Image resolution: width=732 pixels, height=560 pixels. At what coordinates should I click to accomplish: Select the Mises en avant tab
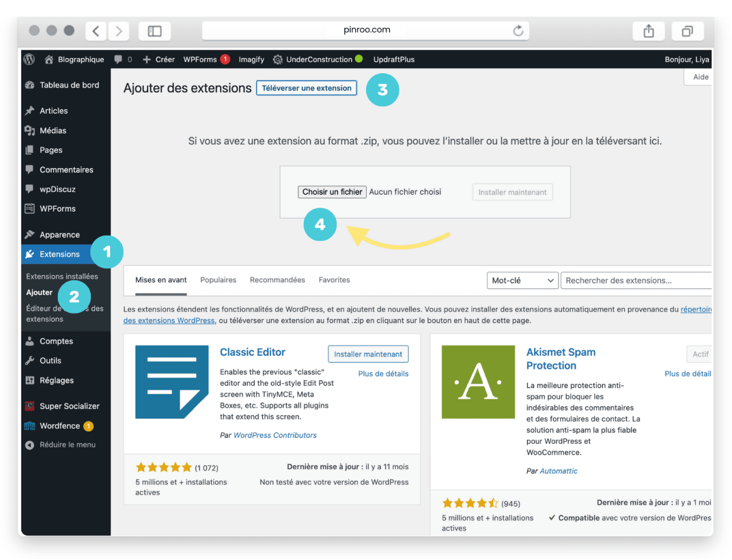[x=161, y=280]
